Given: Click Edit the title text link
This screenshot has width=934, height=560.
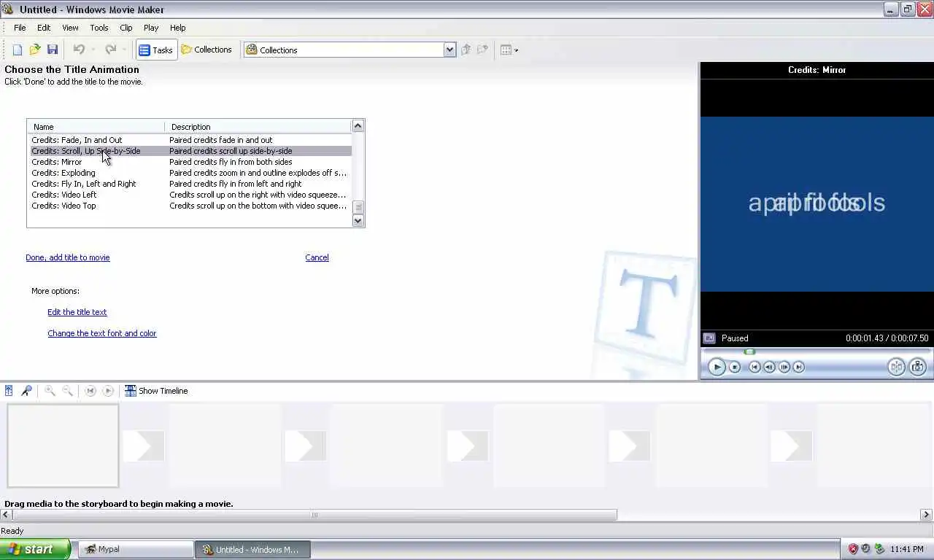Looking at the screenshot, I should click(x=77, y=312).
